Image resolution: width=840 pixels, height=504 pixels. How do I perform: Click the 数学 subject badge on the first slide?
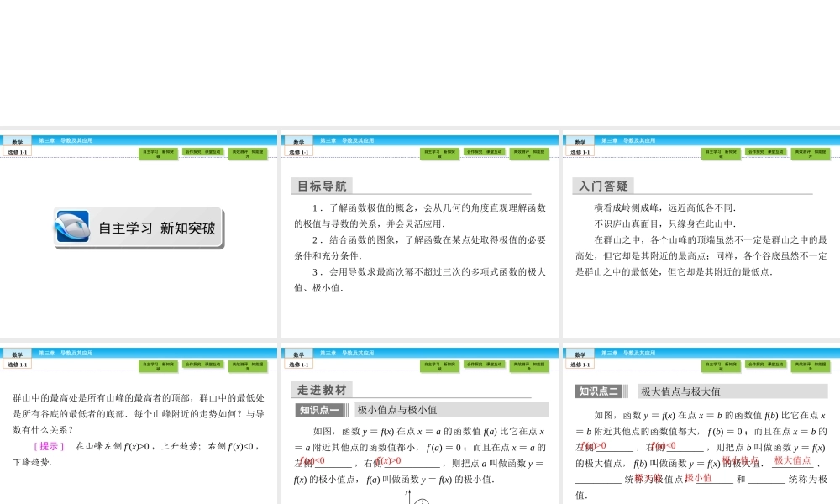(x=18, y=140)
